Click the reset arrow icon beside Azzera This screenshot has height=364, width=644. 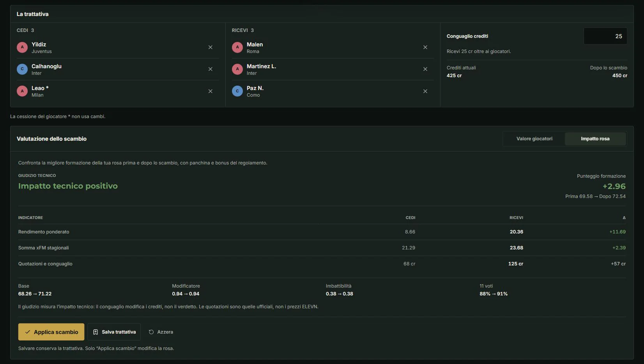(x=151, y=332)
